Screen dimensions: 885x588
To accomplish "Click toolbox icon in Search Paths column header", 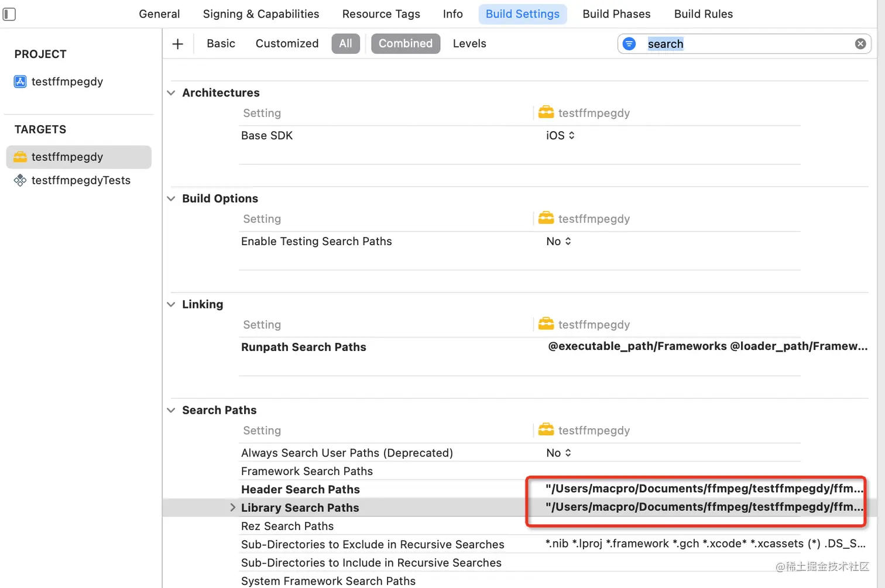I will point(546,429).
